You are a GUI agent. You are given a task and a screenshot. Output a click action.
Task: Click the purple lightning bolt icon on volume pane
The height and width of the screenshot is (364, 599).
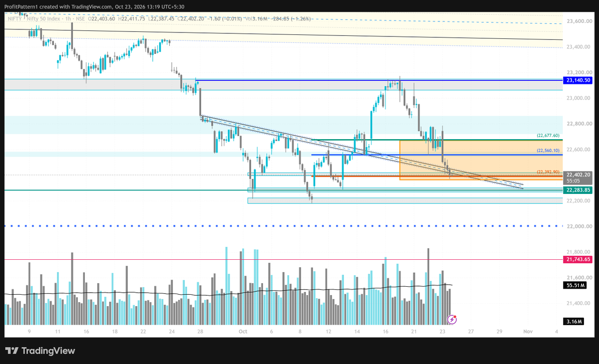coord(452,319)
